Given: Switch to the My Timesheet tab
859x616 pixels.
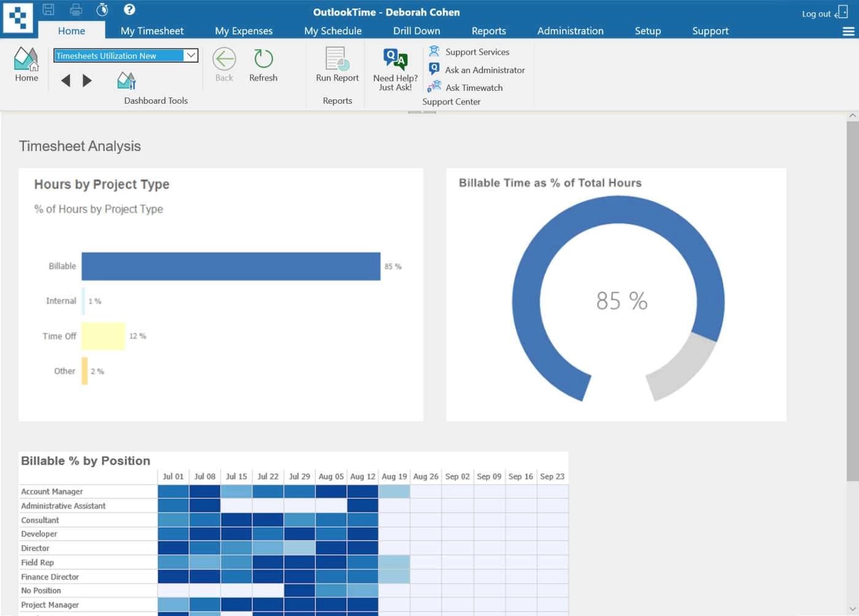Looking at the screenshot, I should point(152,30).
